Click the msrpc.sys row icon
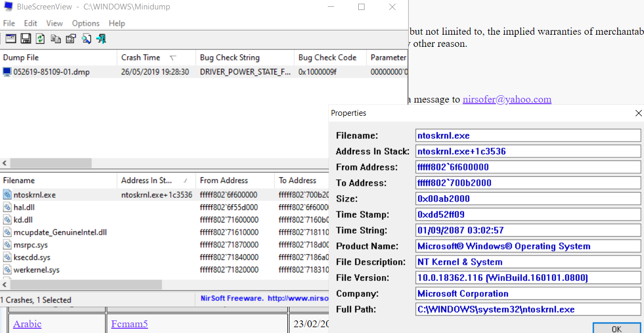The image size is (644, 333). [7, 245]
